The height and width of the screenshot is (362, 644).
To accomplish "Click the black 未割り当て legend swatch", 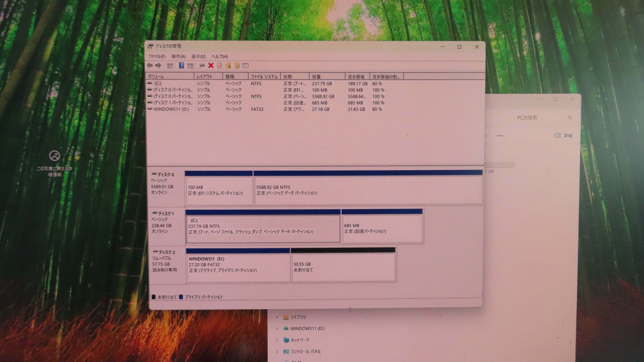I will [x=154, y=297].
